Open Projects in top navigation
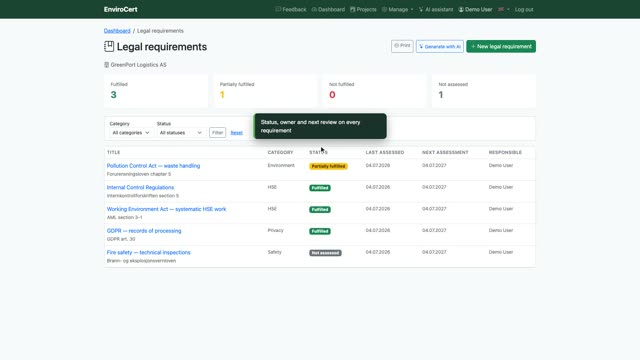This screenshot has width=640, height=360. click(x=363, y=9)
